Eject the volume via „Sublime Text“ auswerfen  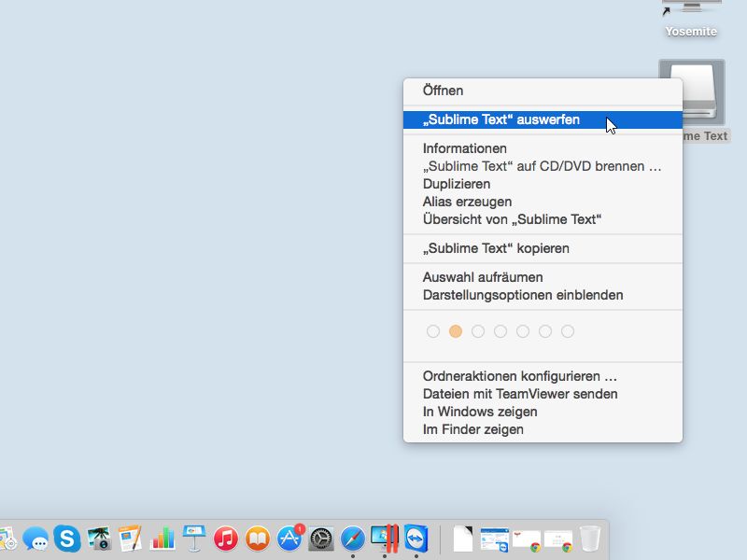543,119
